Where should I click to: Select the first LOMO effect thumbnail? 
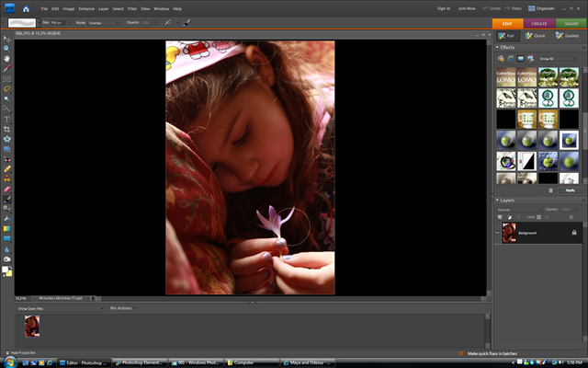(506, 77)
